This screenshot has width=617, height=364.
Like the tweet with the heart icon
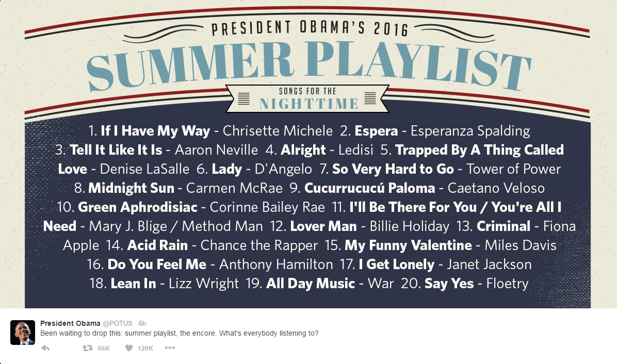[x=128, y=348]
